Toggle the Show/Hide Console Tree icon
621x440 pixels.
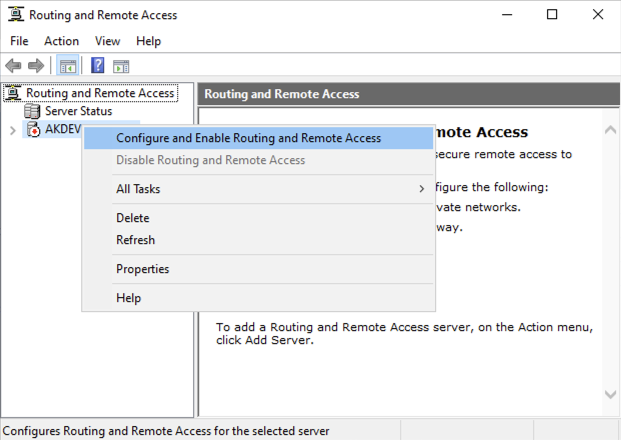68,65
